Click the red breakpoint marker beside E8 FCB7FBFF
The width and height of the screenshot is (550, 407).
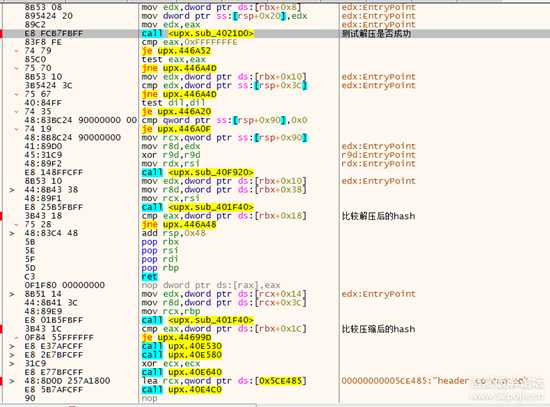[1, 34]
